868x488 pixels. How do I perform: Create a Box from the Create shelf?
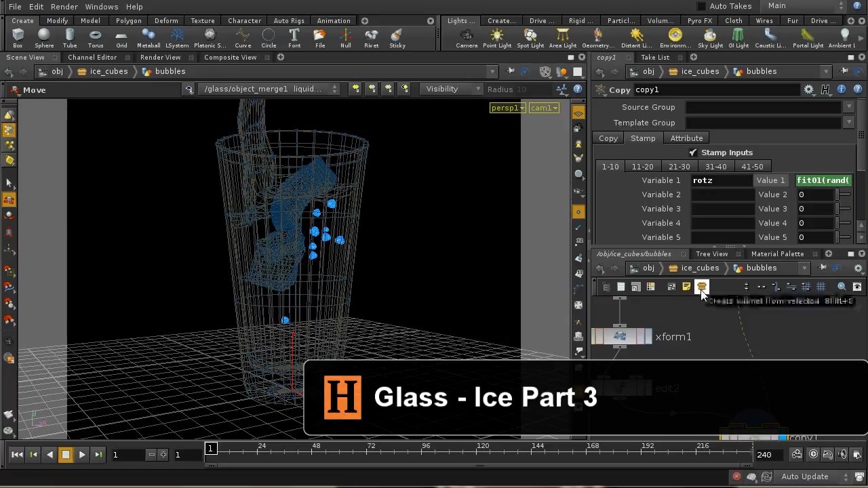click(18, 37)
